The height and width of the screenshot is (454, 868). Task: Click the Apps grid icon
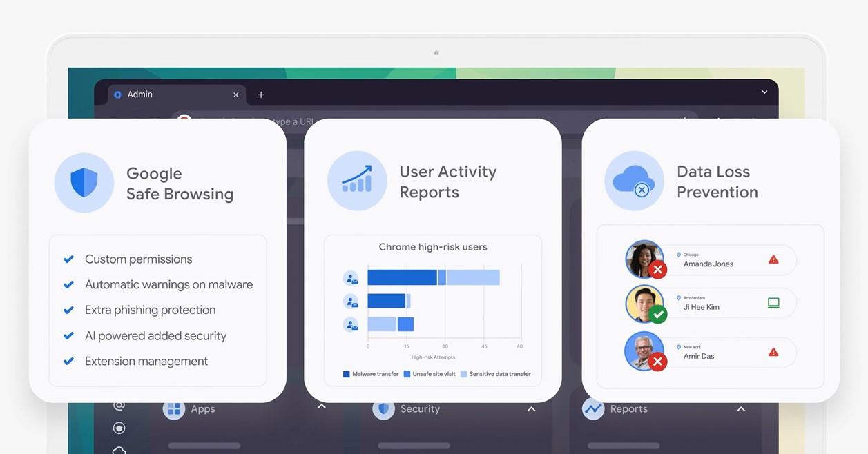(174, 409)
